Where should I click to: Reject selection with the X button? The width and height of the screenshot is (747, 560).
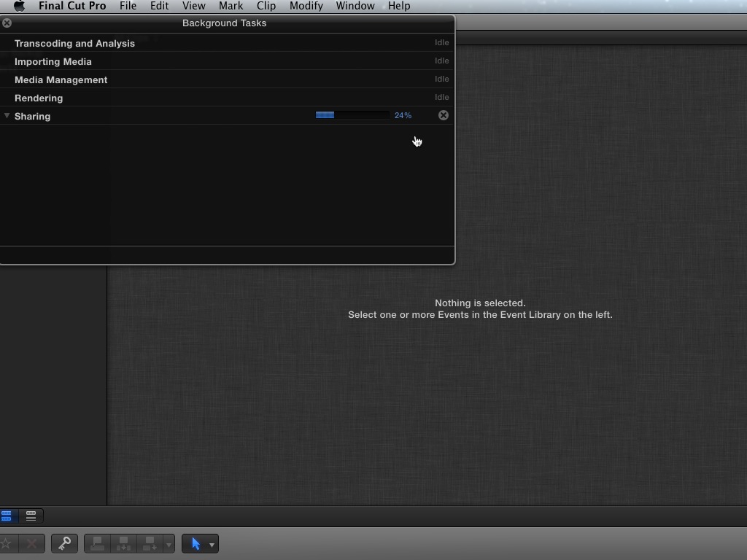click(x=32, y=543)
